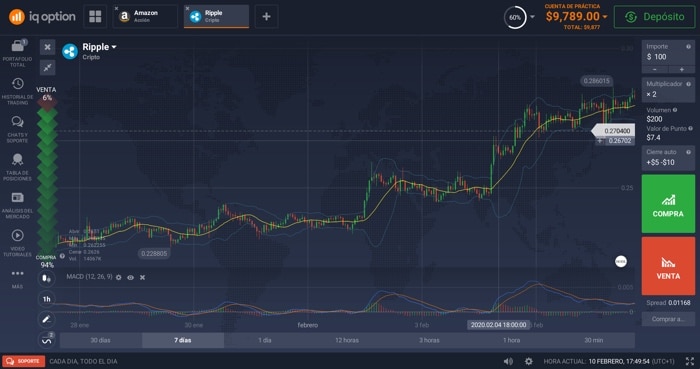Select the 1 día timeframe
This screenshot has width=700, height=369.
(x=265, y=340)
